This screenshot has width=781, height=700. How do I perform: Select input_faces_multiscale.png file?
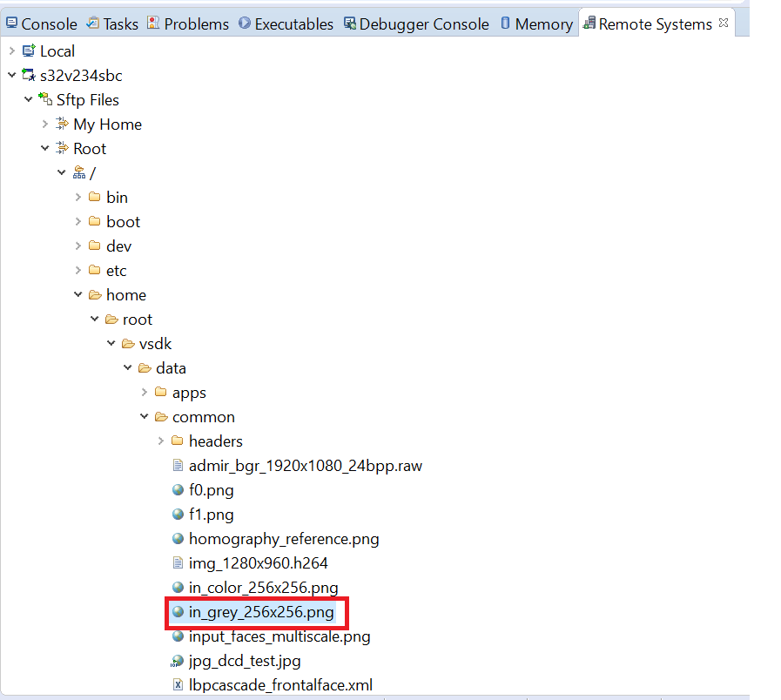[x=279, y=636]
